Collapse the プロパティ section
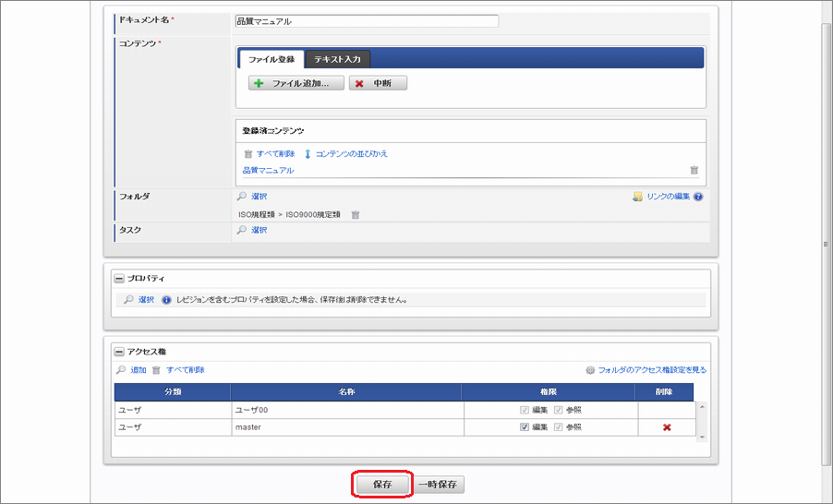The height and width of the screenshot is (504, 833). (119, 278)
